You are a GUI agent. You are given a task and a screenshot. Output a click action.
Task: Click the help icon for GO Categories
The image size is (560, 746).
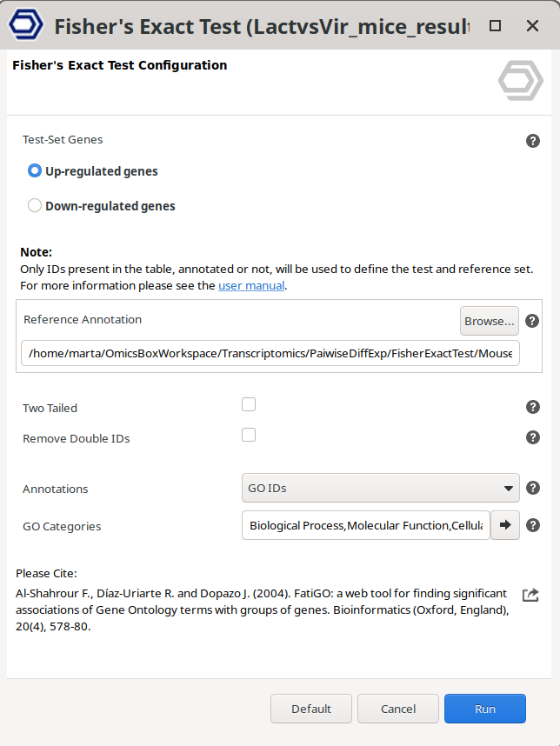(533, 525)
